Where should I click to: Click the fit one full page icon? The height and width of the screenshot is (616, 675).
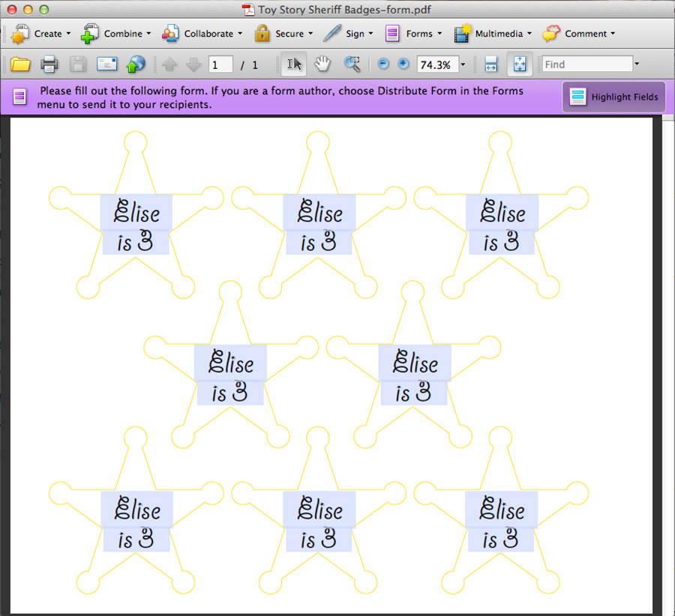pos(520,64)
